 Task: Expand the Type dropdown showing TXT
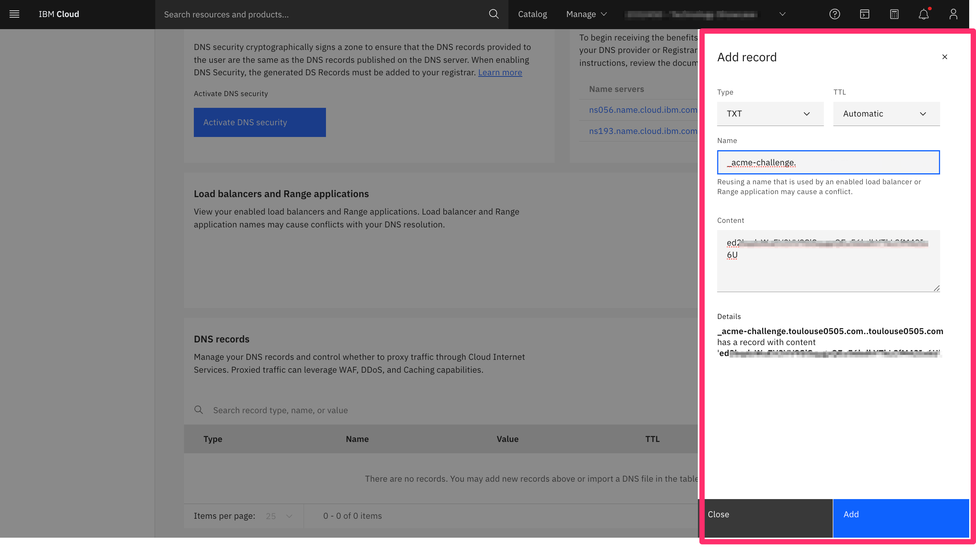click(770, 114)
